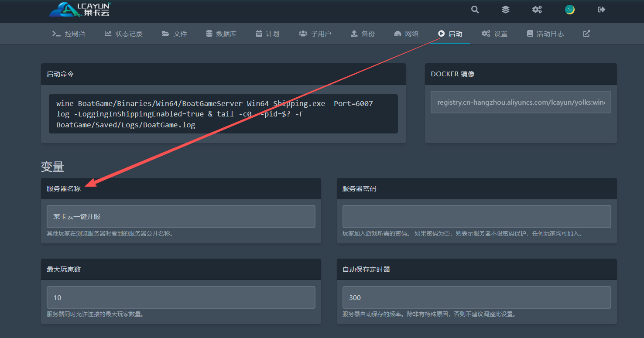The height and width of the screenshot is (338, 644).
Task: Switch to the 网络 network tab
Action: (x=406, y=34)
